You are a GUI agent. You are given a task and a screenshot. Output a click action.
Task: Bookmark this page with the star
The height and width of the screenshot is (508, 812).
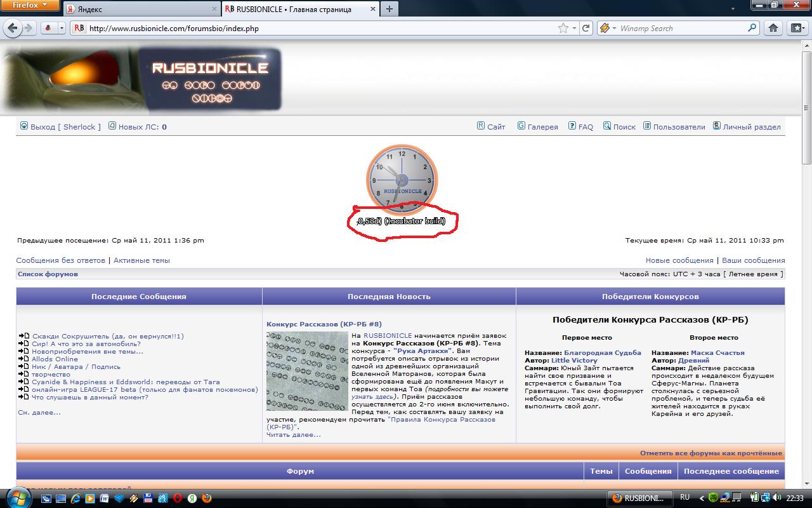pyautogui.click(x=563, y=28)
